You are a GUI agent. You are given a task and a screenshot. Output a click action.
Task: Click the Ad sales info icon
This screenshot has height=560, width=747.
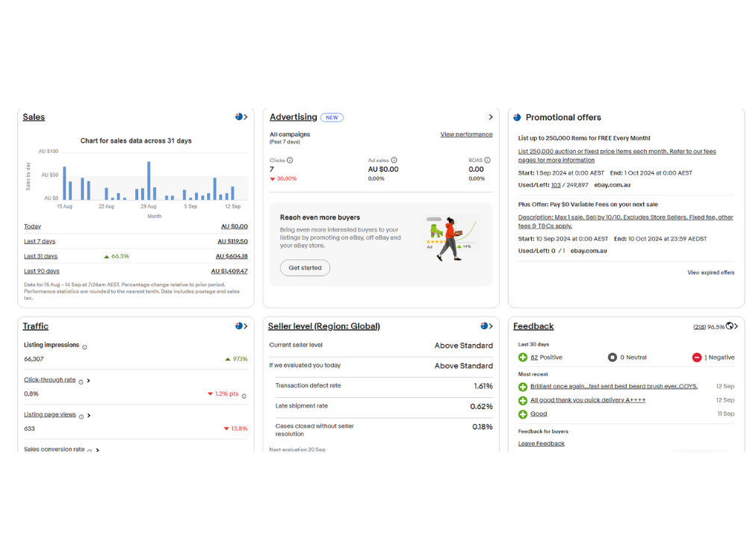point(394,161)
